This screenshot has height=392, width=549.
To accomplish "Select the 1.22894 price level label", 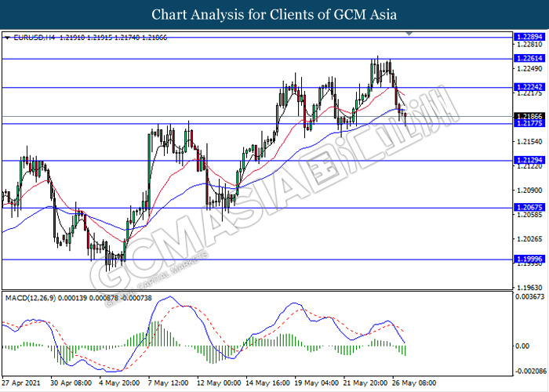I will click(529, 37).
